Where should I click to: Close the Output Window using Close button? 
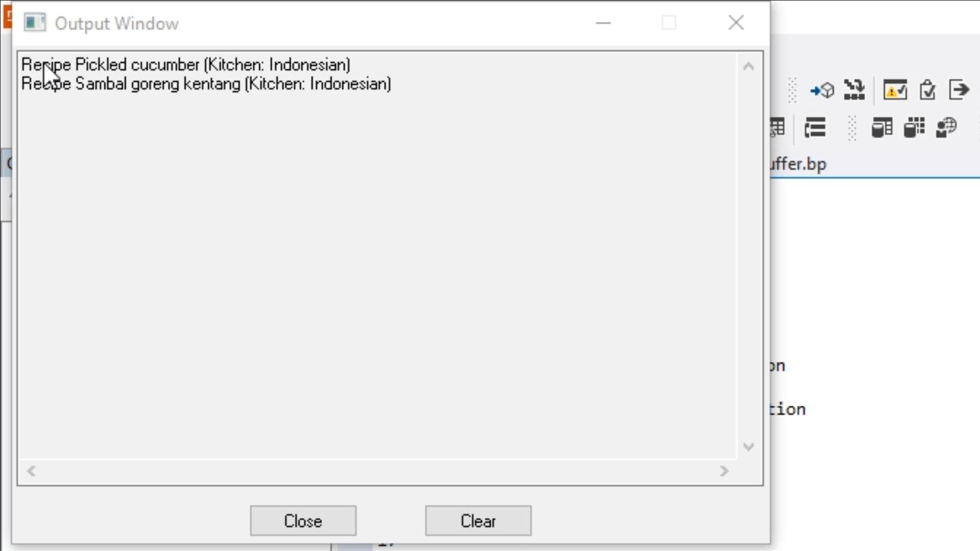(x=303, y=521)
